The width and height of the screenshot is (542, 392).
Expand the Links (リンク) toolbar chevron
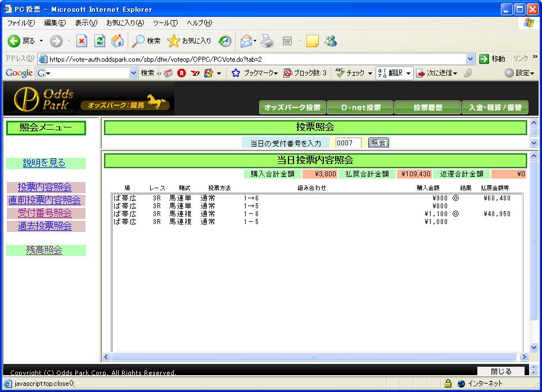pos(535,57)
